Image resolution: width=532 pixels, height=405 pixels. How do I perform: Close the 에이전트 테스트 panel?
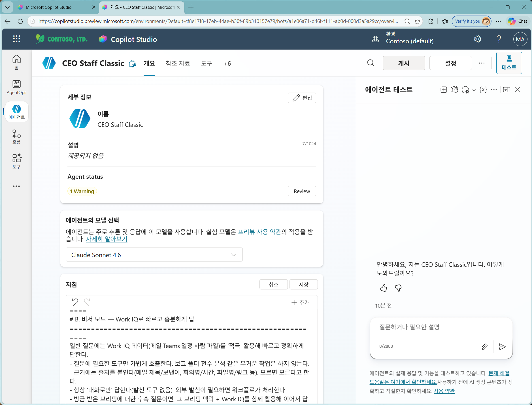(517, 90)
